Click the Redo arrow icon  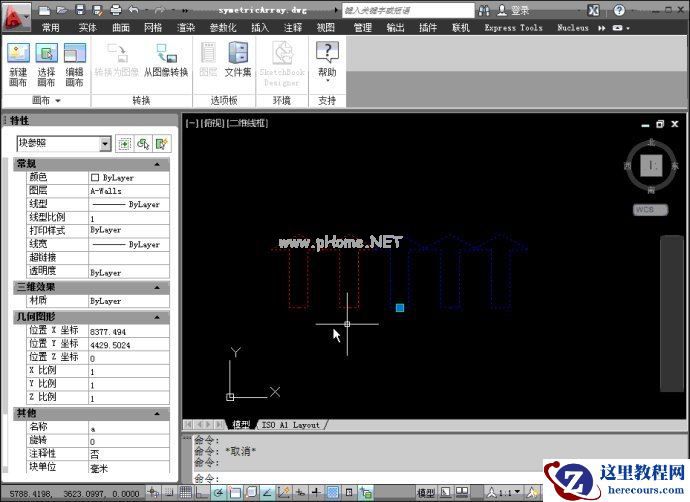point(159,10)
